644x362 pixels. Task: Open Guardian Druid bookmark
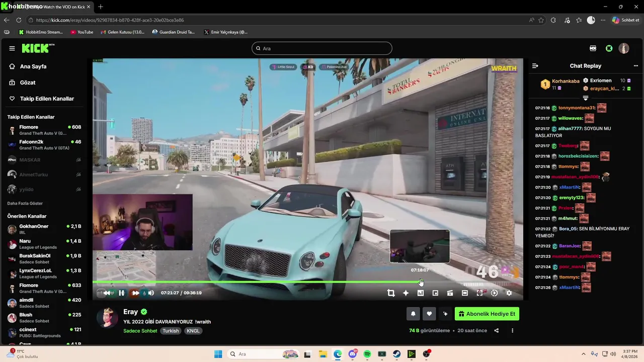pos(174,32)
